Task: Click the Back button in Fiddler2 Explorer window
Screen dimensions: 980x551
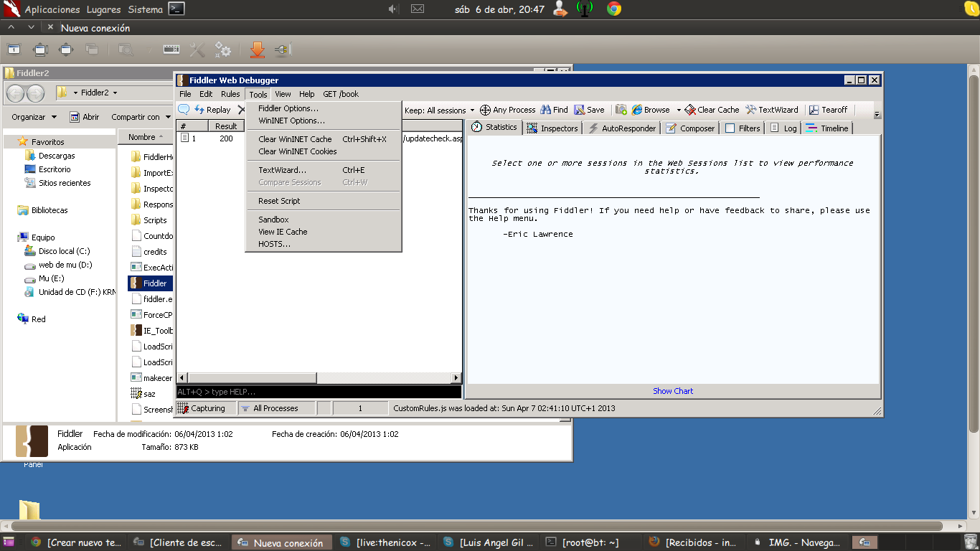Action: (x=16, y=93)
